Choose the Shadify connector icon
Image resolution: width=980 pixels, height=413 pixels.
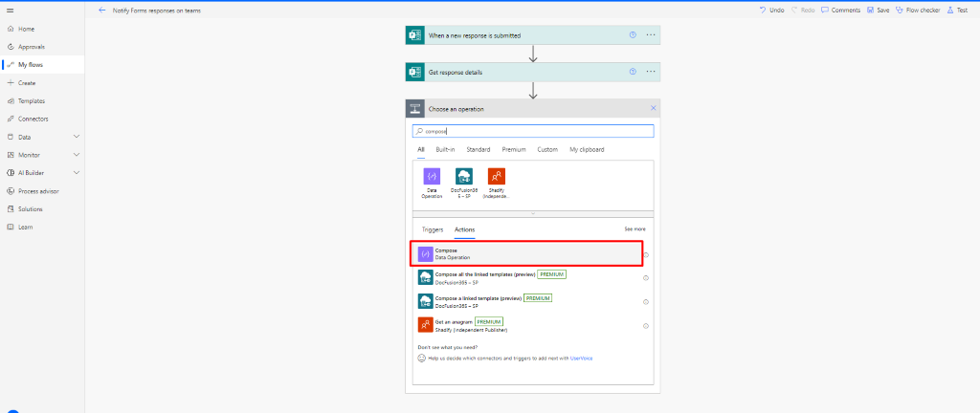click(497, 176)
